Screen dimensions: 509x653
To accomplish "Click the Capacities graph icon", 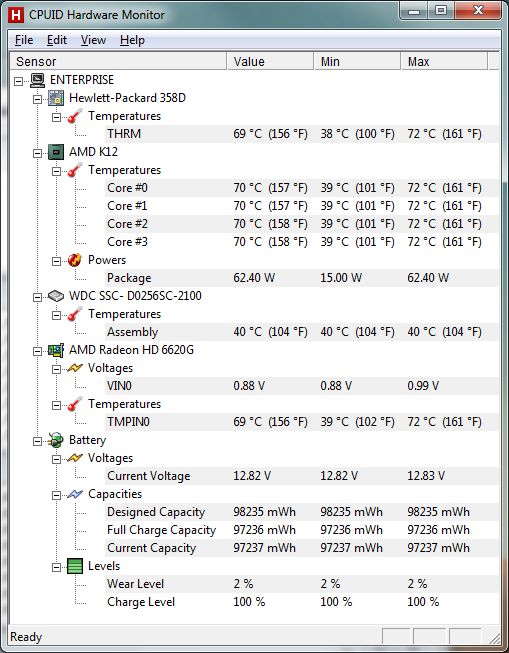I will 75,494.
